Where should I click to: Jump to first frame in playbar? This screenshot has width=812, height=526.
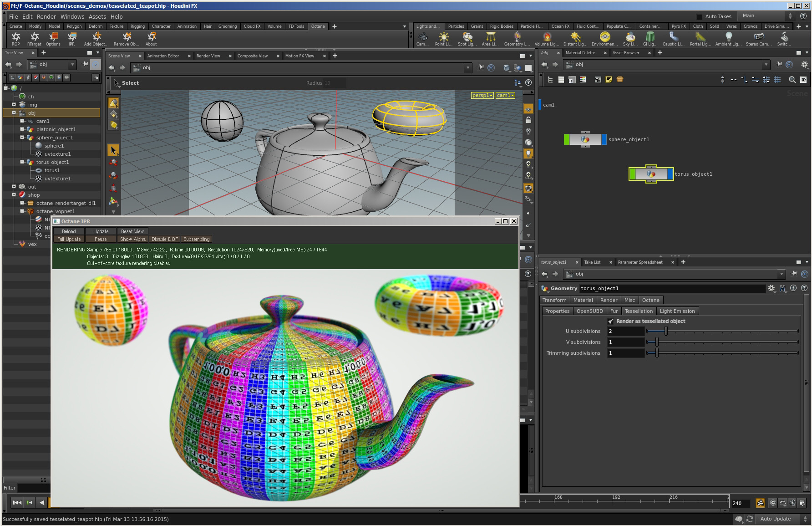pos(17,503)
